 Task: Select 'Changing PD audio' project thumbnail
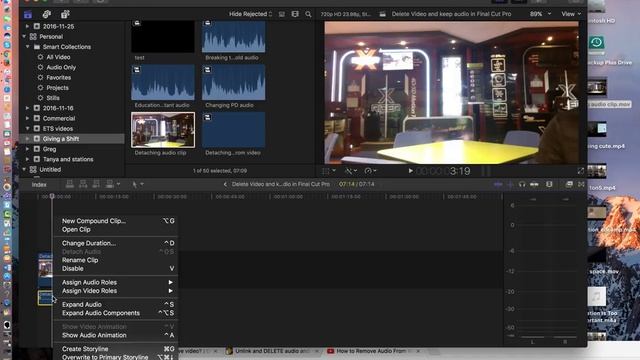pyautogui.click(x=233, y=82)
